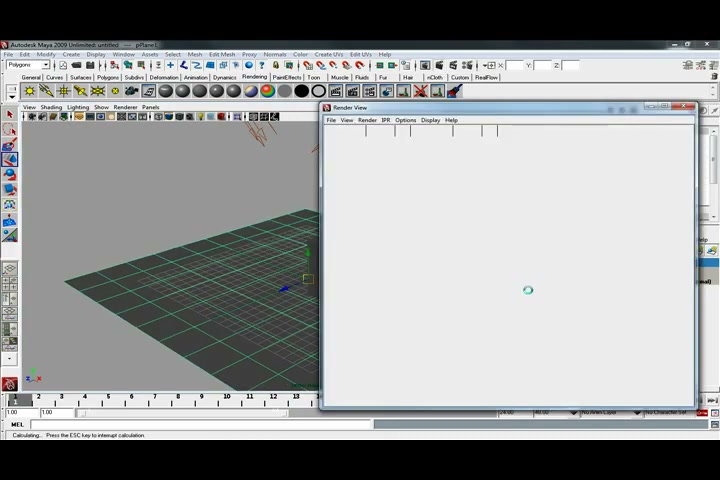Open the input box mode dropdown arrow
Image resolution: width=720 pixels, height=480 pixels.
pyautogui.click(x=485, y=65)
